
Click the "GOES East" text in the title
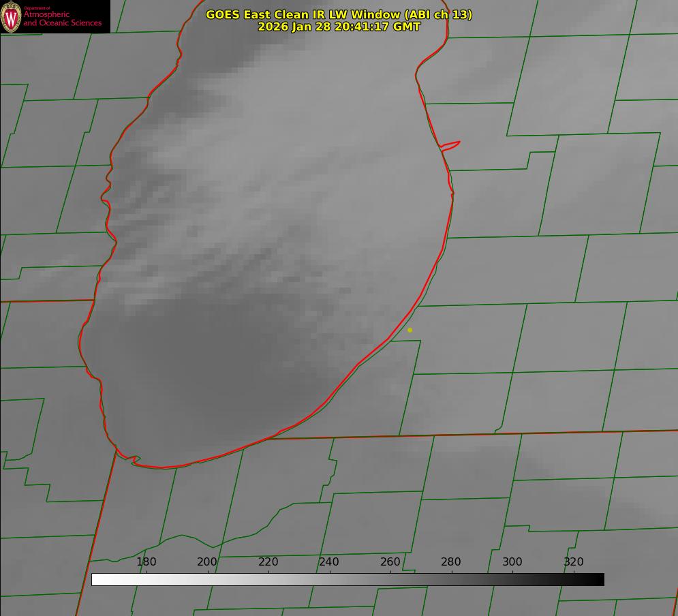point(238,14)
